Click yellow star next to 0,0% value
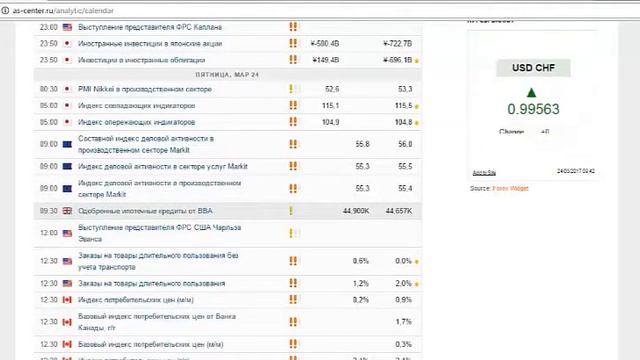Screen dimensions: 640x360 pos(417,262)
